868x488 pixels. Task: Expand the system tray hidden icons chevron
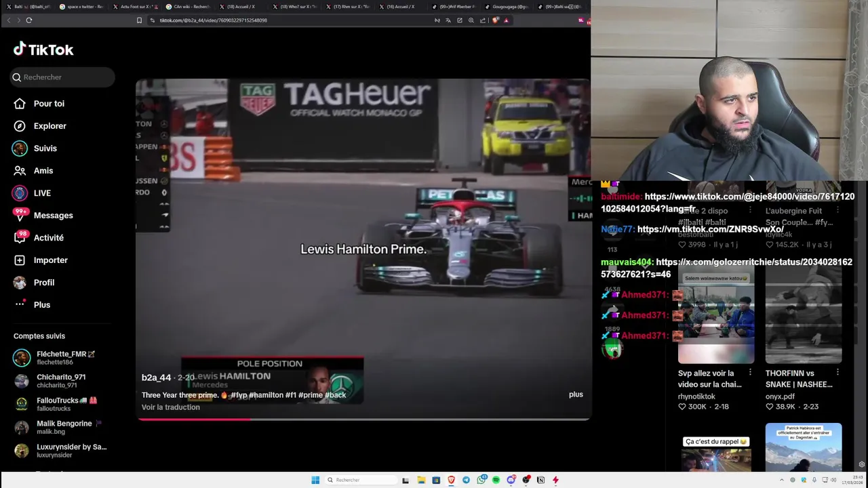click(781, 480)
